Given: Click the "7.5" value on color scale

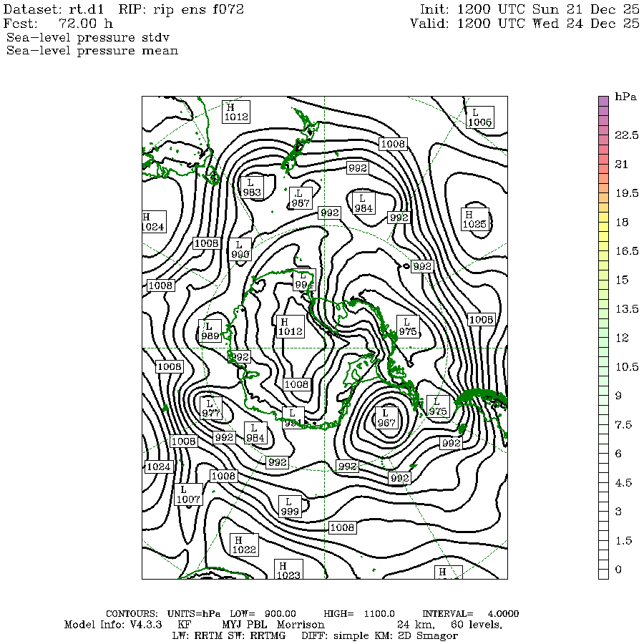Looking at the screenshot, I should 623,424.
